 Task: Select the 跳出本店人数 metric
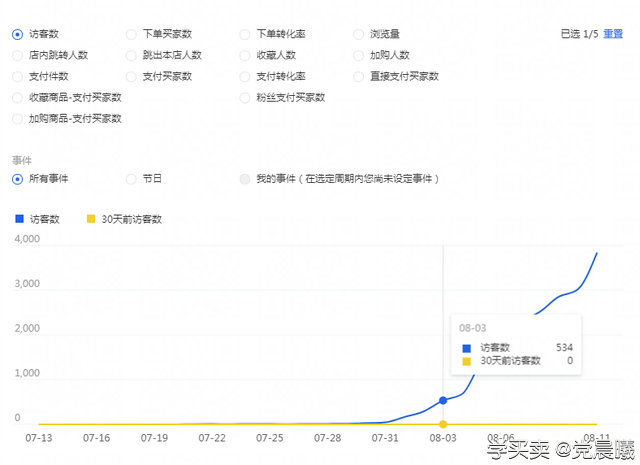click(x=131, y=56)
